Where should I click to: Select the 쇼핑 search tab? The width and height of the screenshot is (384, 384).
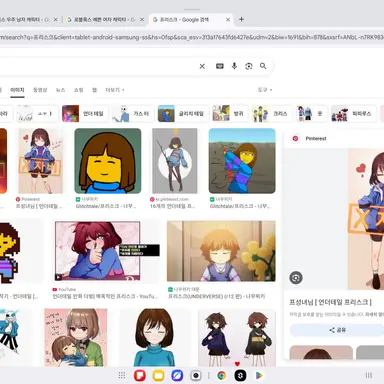(x=79, y=90)
